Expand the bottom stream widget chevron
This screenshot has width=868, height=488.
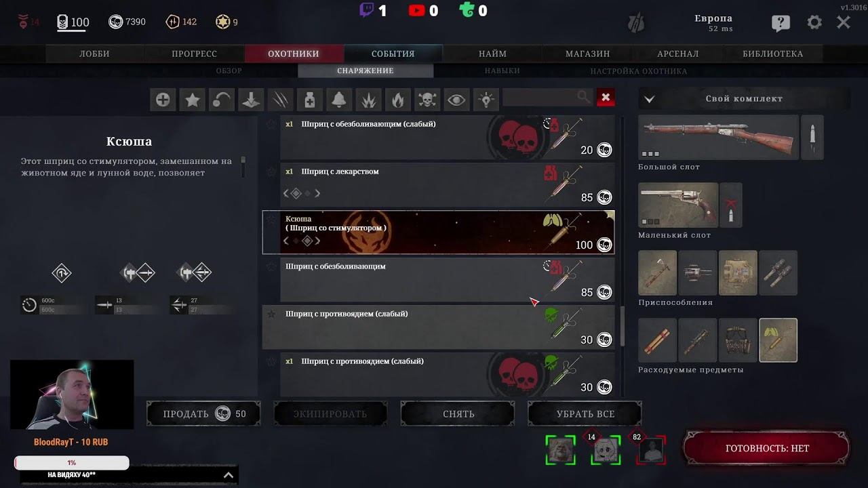click(229, 475)
